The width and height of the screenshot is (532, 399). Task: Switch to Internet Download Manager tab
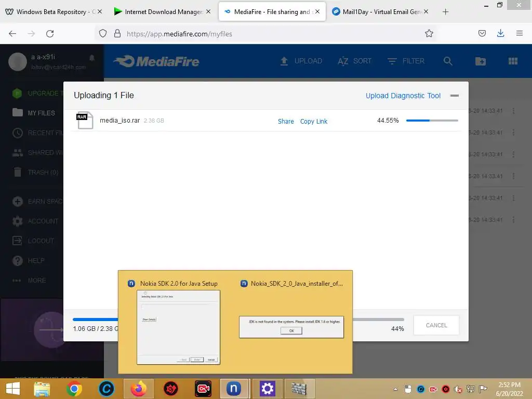tap(163, 11)
